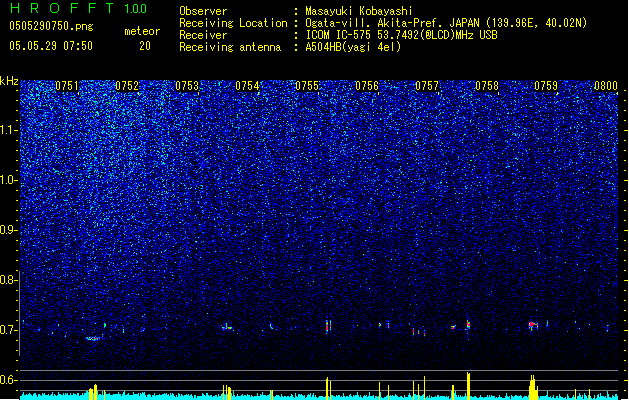This screenshot has height=400, width=629.
Task: Click the 0.8 kHz axis label
Action: [9, 280]
